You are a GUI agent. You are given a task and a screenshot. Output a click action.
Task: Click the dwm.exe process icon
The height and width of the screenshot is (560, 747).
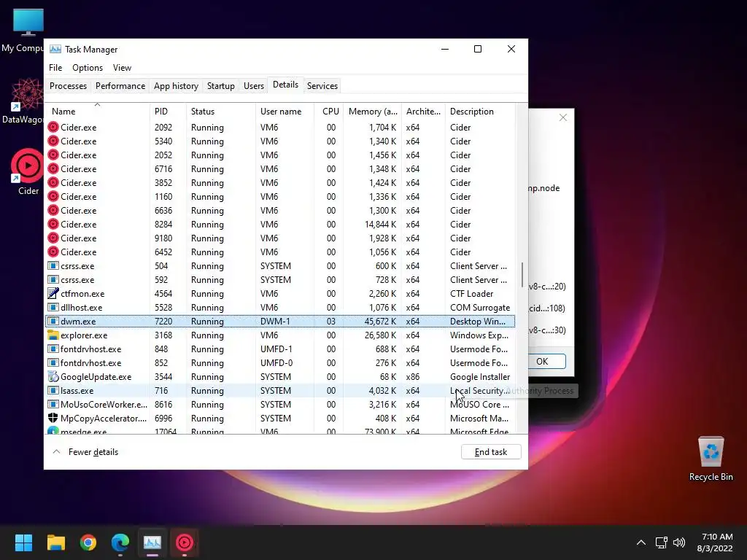(x=53, y=321)
